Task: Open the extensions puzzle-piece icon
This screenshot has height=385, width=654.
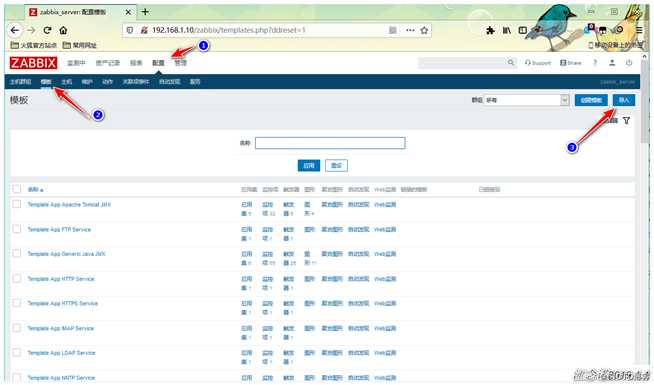Action: coord(490,30)
